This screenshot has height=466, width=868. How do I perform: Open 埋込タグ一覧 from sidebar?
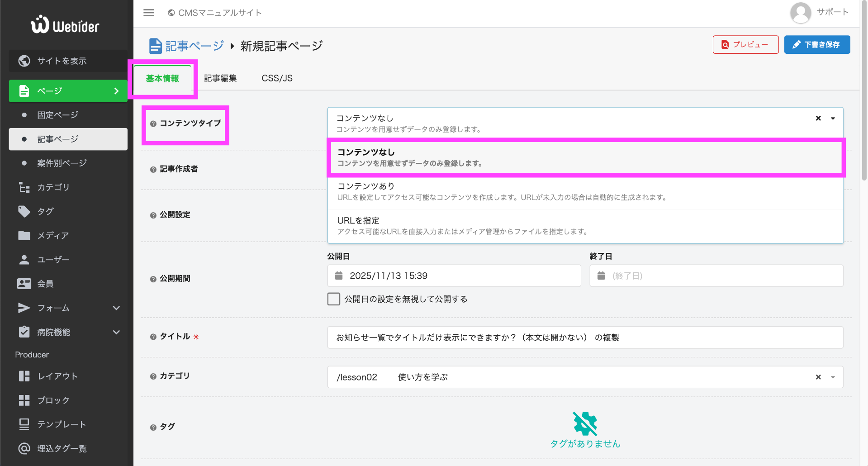click(x=62, y=448)
